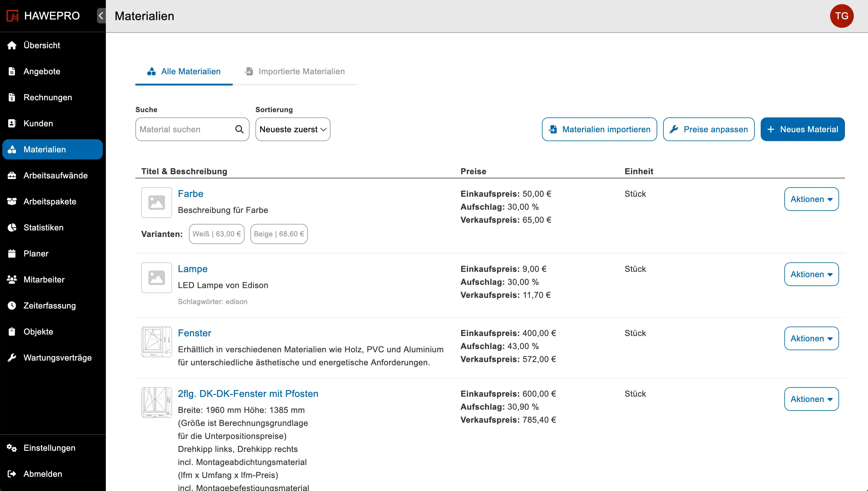Click the Einstellungen gears icon

click(12, 448)
